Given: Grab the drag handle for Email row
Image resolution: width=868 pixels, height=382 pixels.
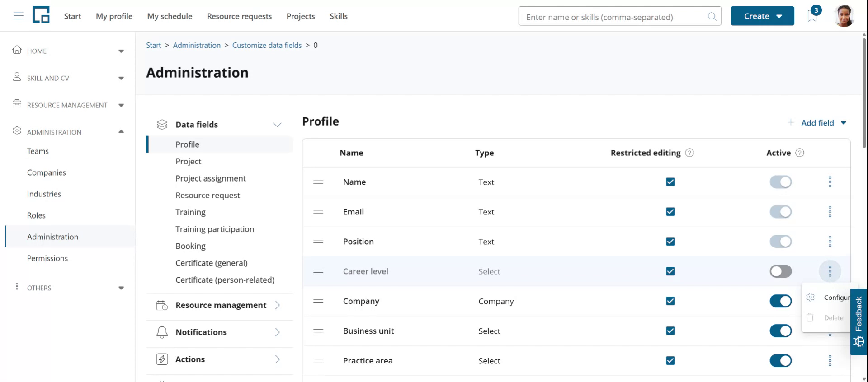Looking at the screenshot, I should click(x=318, y=212).
